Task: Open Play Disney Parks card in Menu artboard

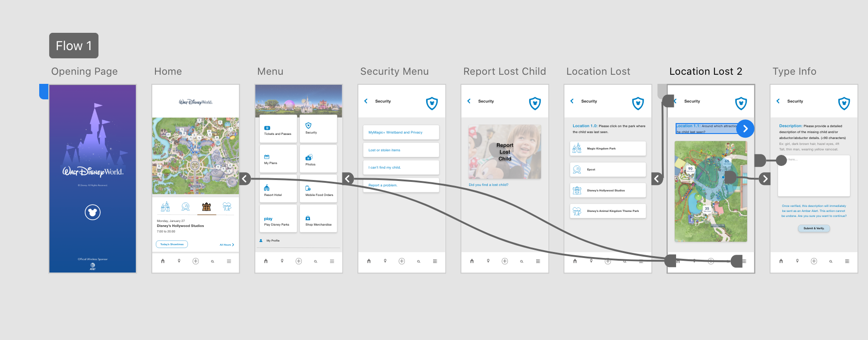Action: [x=278, y=219]
